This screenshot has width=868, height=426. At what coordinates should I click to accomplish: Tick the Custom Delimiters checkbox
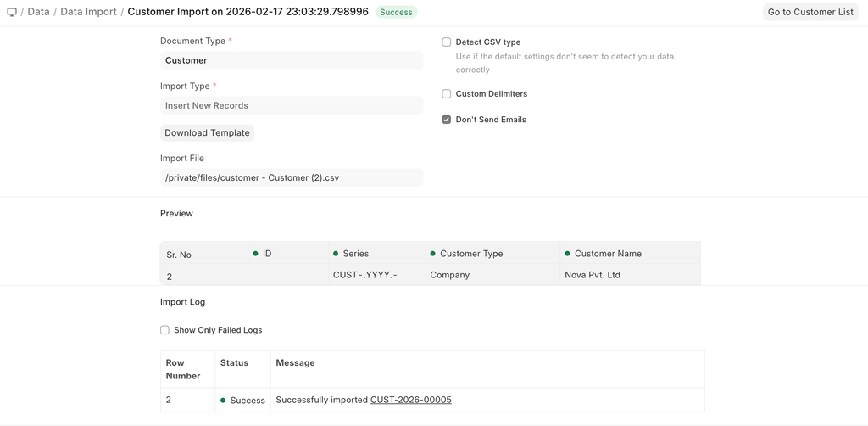[447, 94]
